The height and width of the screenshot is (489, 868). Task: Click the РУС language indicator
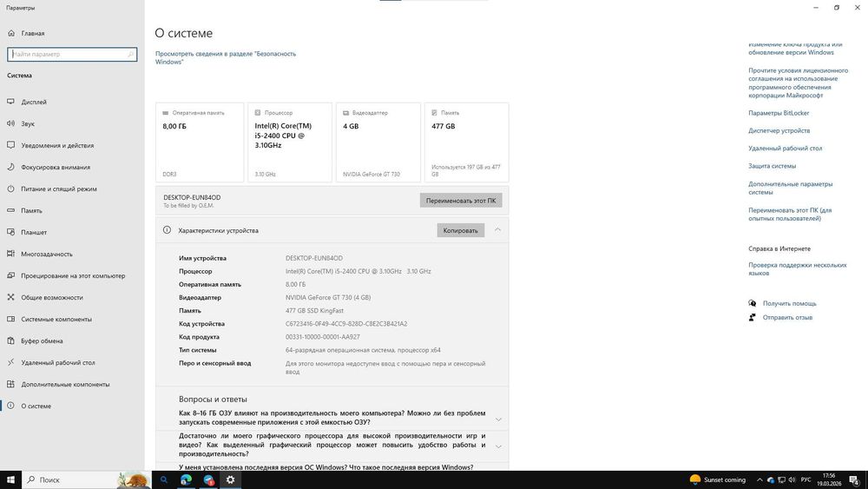[806, 479]
